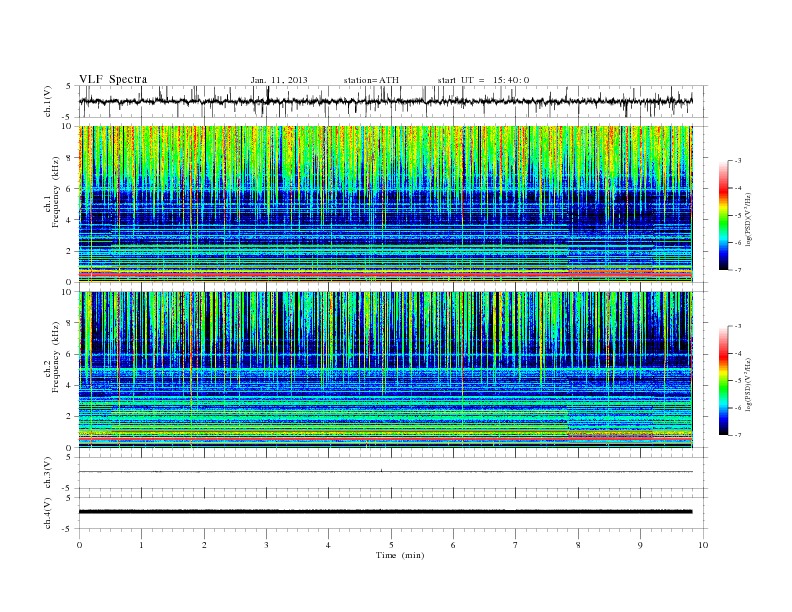Click the thick ch.4 voltage waveform band

(385, 512)
